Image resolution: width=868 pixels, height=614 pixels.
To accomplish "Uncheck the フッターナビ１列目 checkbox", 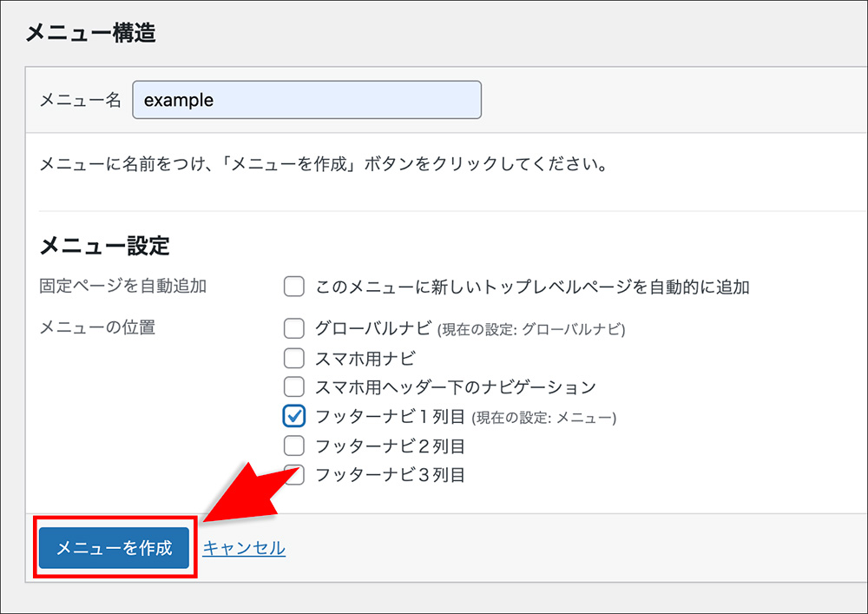I will click(x=294, y=417).
